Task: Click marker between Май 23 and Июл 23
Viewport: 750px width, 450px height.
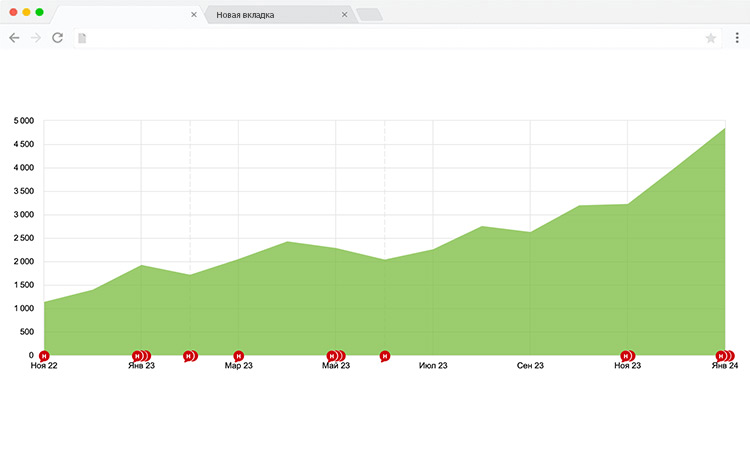Action: pyautogui.click(x=385, y=356)
